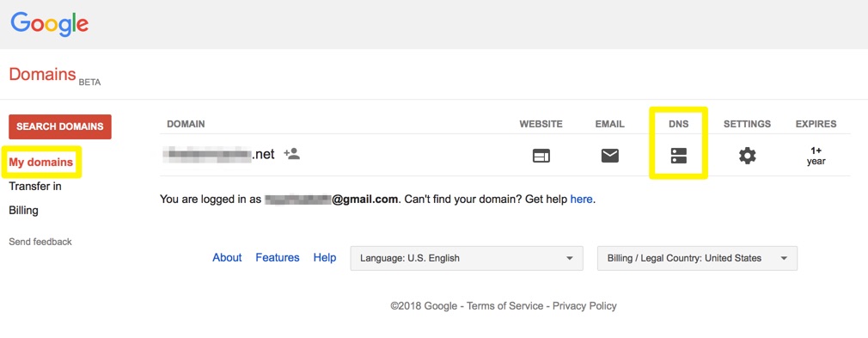
Task: Click Send feedback link
Action: coord(40,242)
